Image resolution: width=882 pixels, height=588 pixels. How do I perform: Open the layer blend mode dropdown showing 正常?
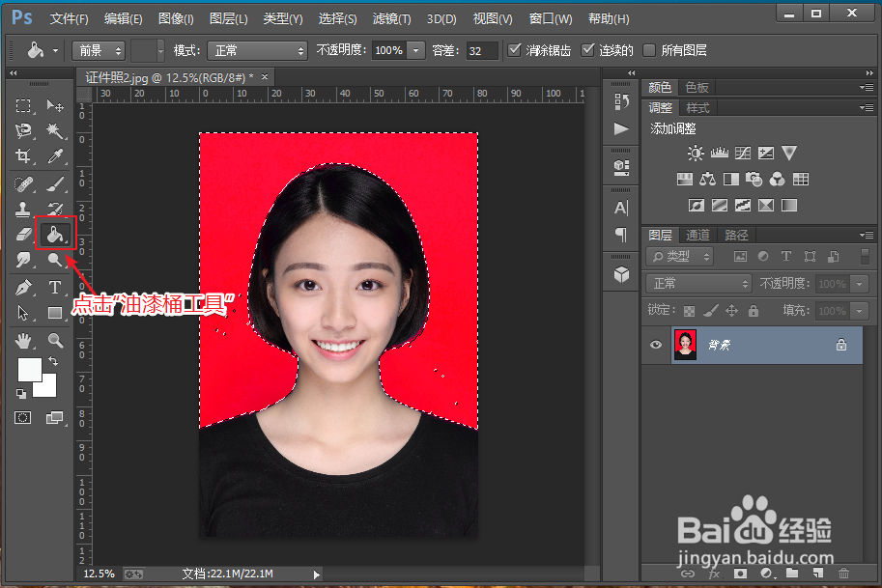[697, 284]
